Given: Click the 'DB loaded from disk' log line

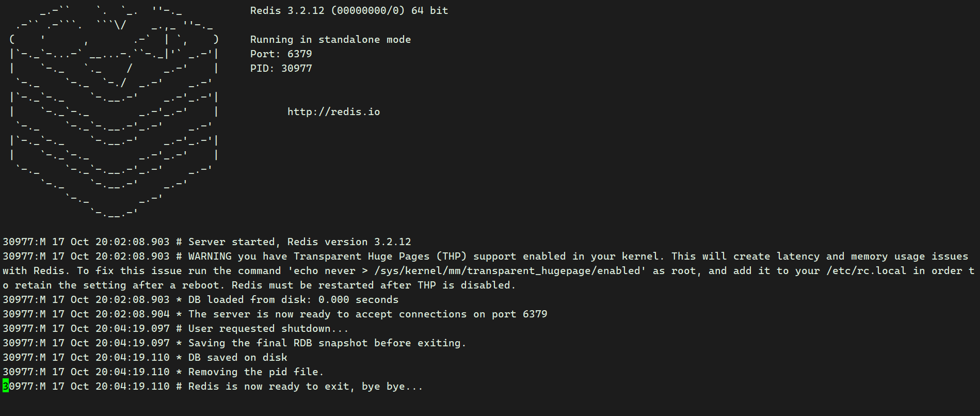Looking at the screenshot, I should [201, 300].
